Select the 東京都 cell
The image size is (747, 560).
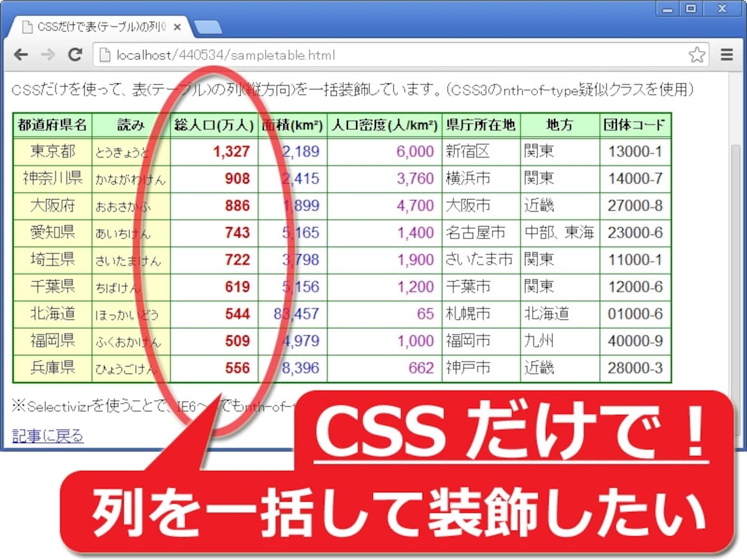[52, 151]
